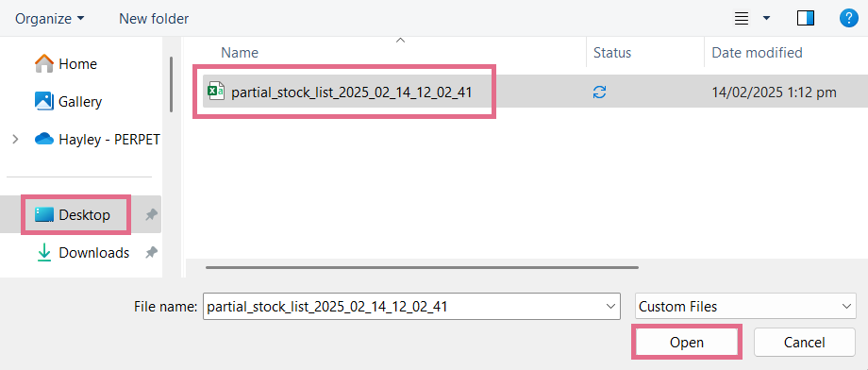Viewport: 868px width, 370px height.
Task: Click the OneDrive cloud icon
Action: (44, 139)
